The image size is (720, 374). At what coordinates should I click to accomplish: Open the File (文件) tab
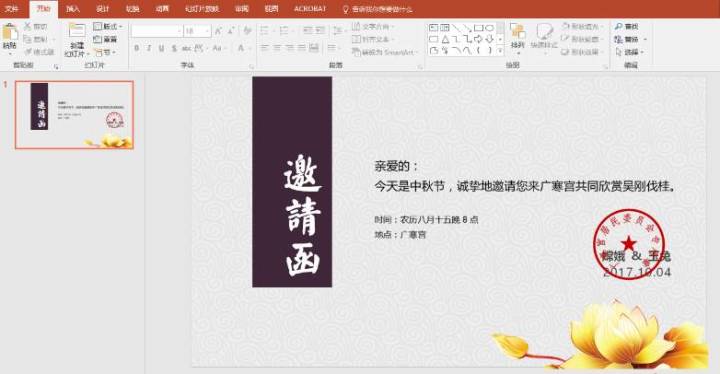(11, 9)
